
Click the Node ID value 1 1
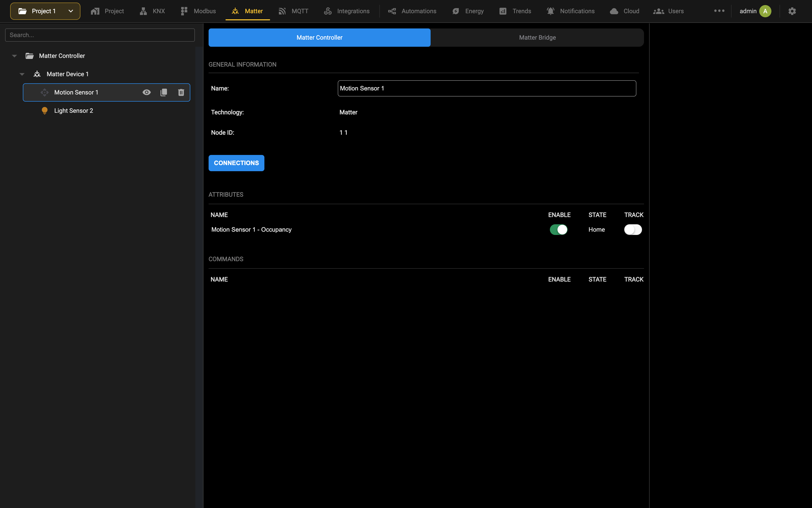coord(344,133)
